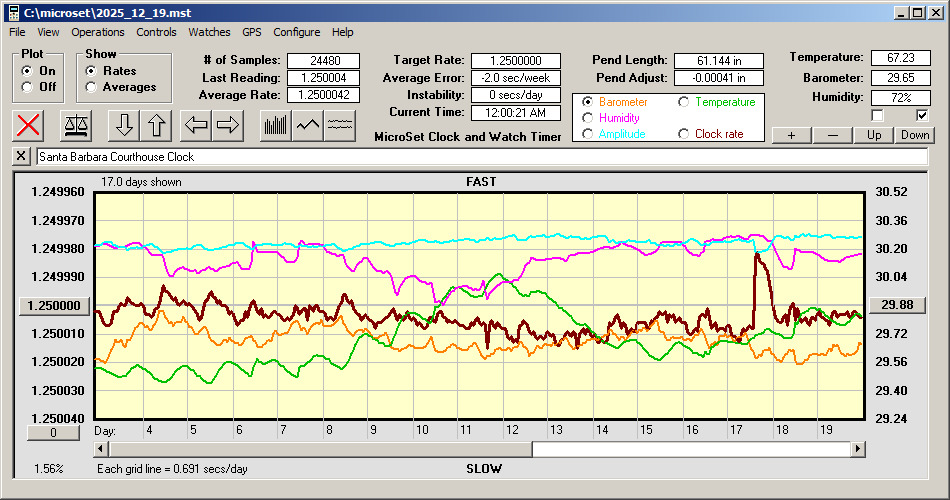Open the Operations menu

pos(98,32)
